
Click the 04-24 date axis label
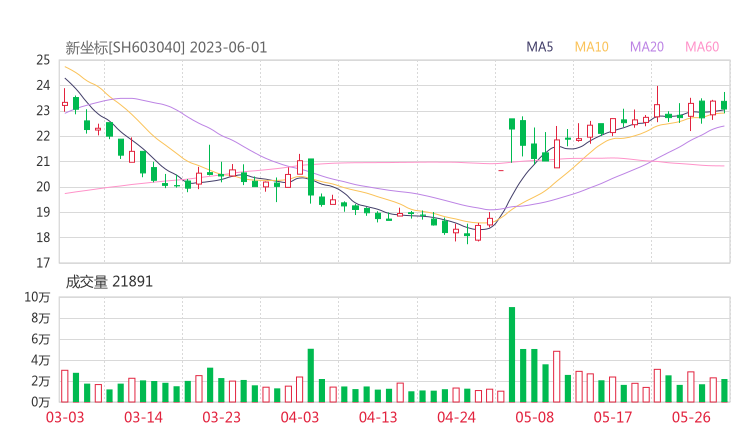(x=456, y=417)
